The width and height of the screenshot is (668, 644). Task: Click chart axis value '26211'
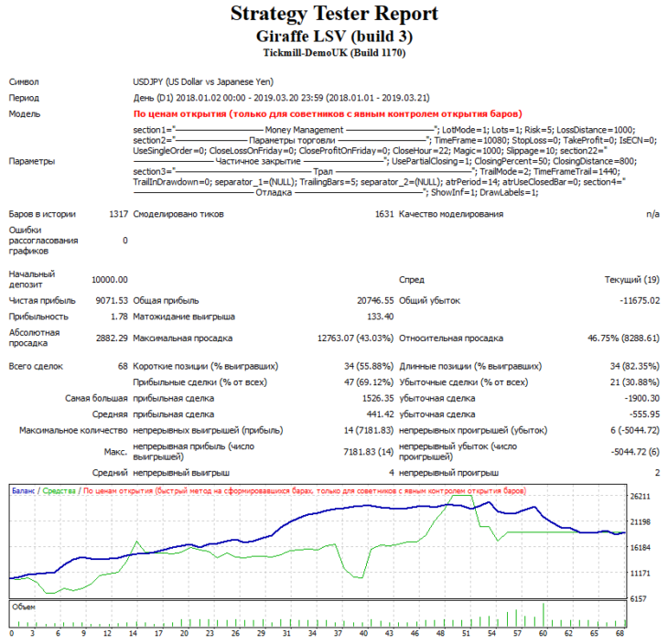[641, 496]
